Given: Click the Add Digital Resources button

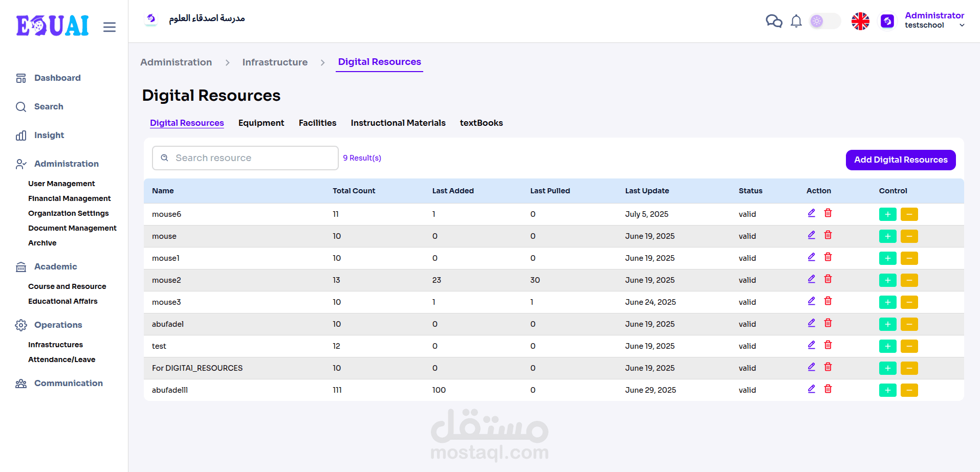Looking at the screenshot, I should (900, 160).
